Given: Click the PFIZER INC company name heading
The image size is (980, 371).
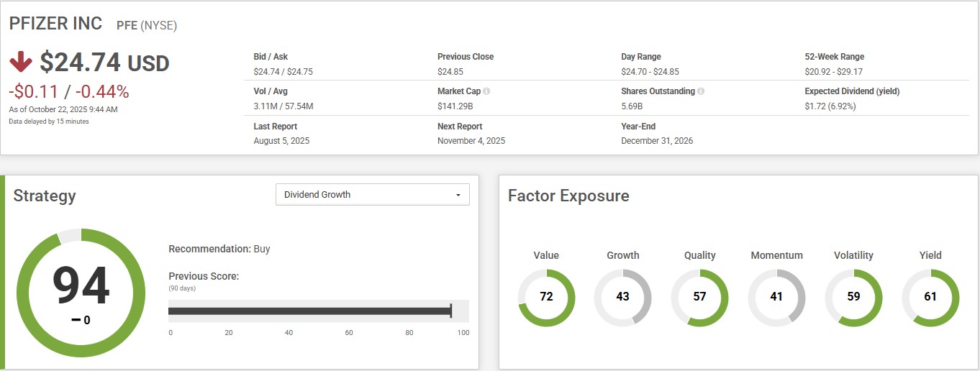Looking at the screenshot, I should point(56,24).
